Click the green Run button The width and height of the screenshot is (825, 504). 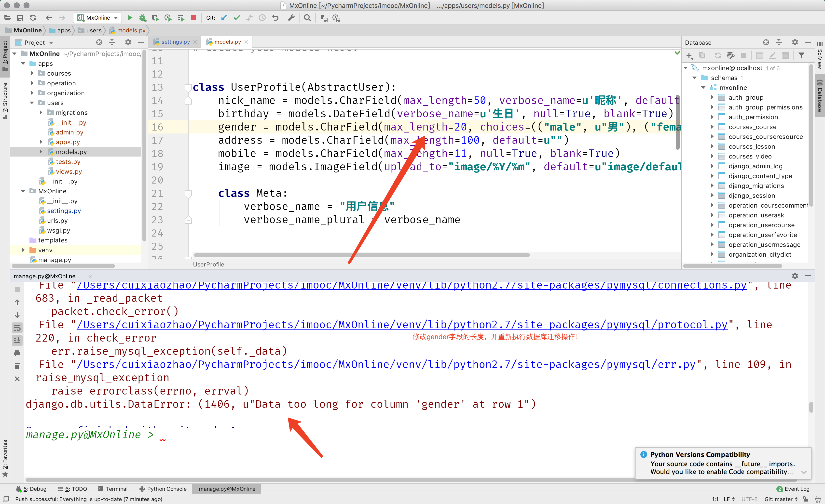130,18
